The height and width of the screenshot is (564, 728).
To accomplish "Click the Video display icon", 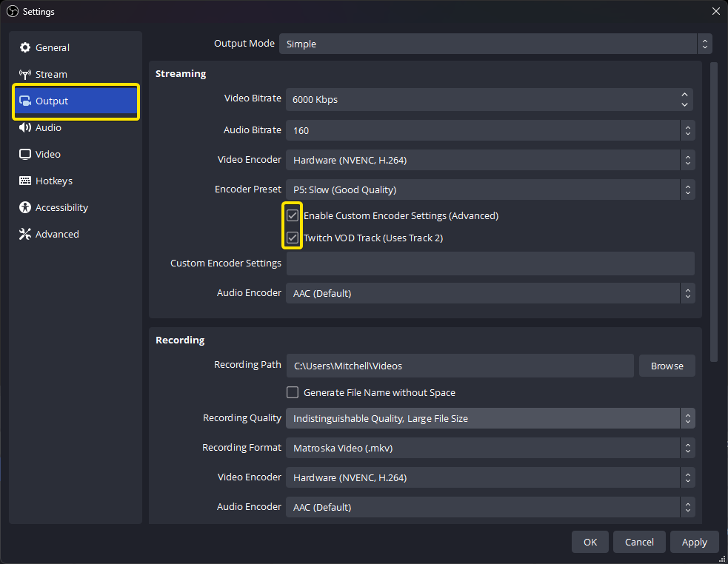I will click(25, 154).
